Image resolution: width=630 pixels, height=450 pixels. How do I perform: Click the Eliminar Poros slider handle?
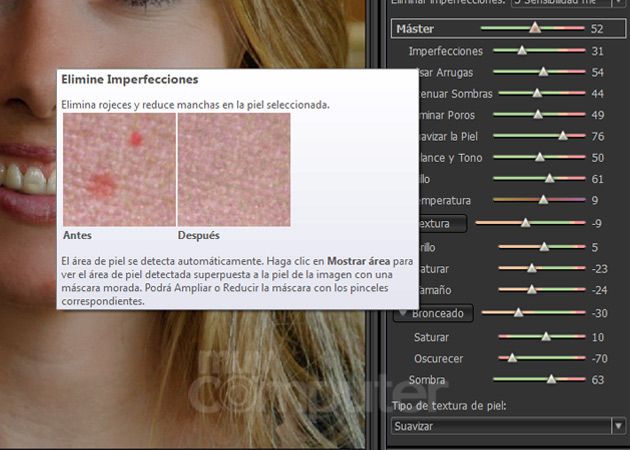pyautogui.click(x=539, y=115)
